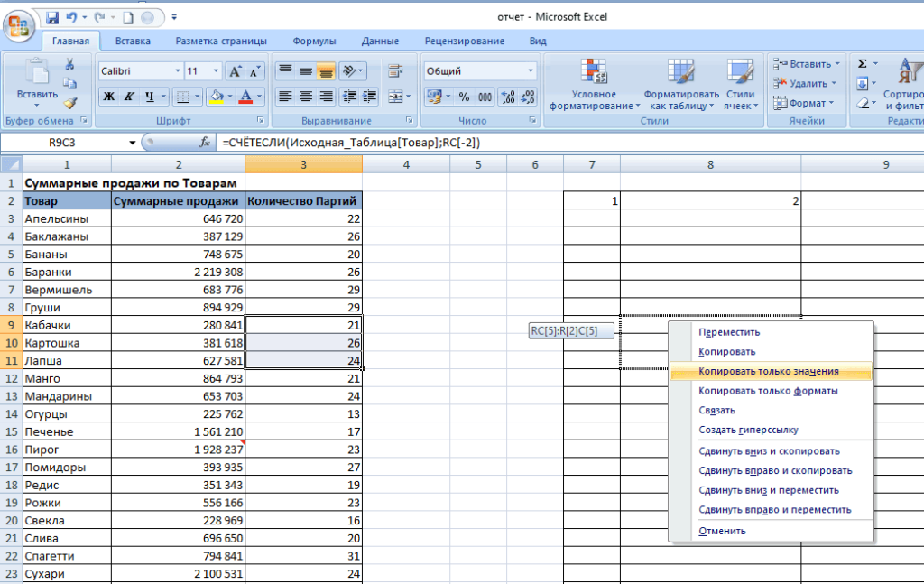
Task: Open the Insert Function (fx) dialog
Action: pyautogui.click(x=205, y=142)
